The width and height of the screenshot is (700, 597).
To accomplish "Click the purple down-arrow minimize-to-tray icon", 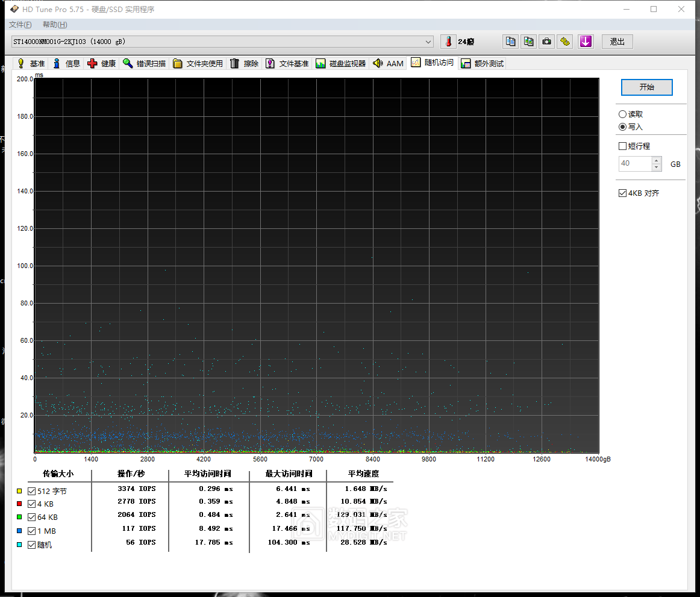I will pos(585,42).
